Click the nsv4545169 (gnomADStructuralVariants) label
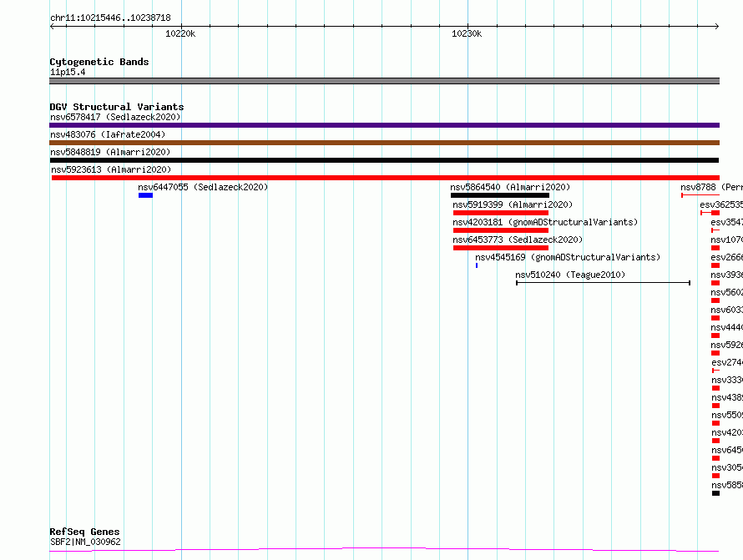 (568, 257)
